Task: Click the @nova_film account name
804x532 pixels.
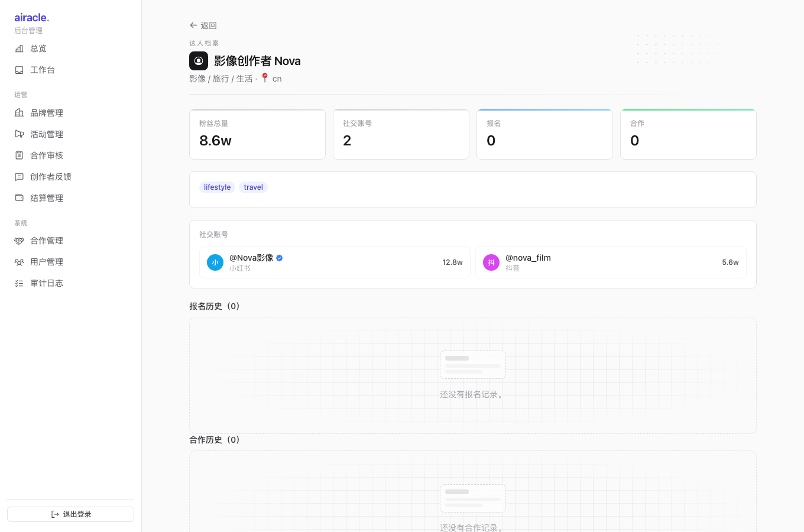Action: [x=528, y=258]
